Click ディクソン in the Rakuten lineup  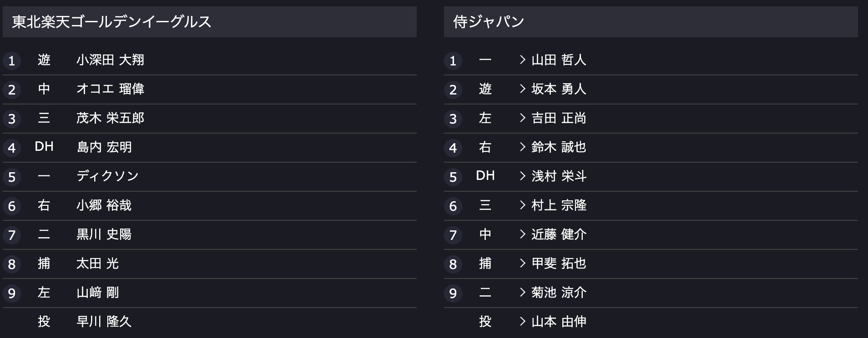pos(107,176)
